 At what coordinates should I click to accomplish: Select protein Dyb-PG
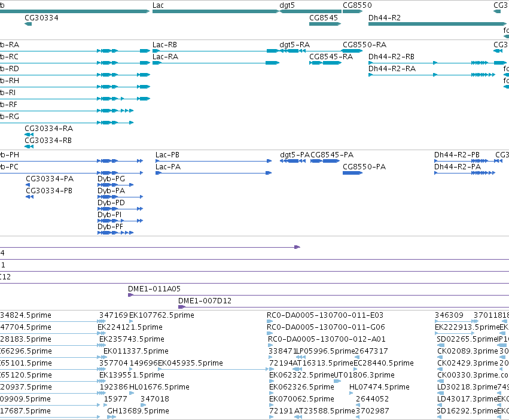[115, 185]
